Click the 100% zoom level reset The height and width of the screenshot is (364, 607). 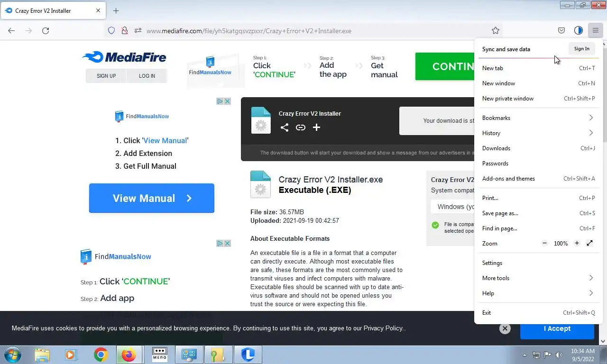click(x=561, y=243)
